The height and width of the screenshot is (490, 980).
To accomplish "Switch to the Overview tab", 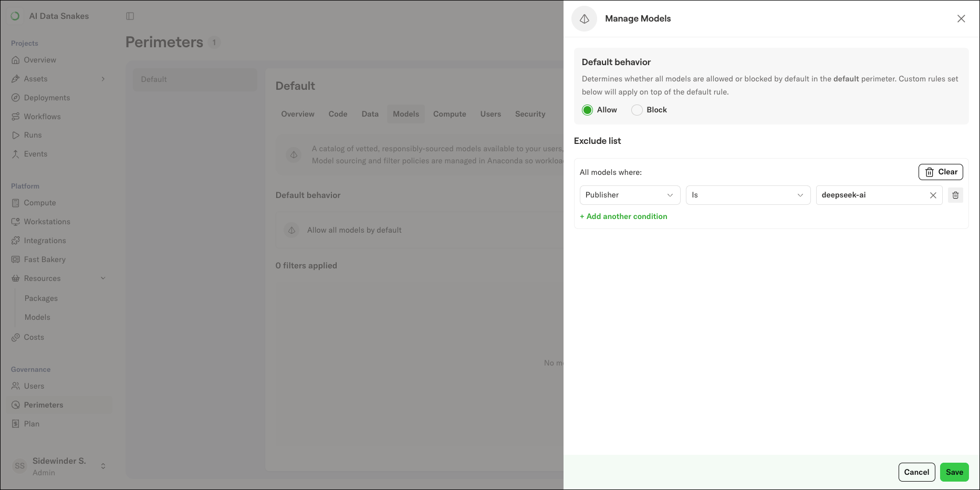I will click(298, 114).
